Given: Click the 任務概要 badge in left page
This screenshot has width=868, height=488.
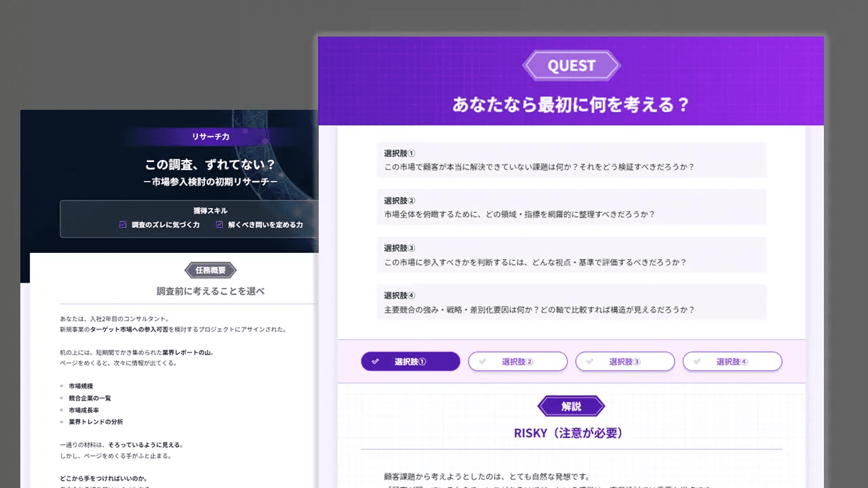Looking at the screenshot, I should [210, 270].
